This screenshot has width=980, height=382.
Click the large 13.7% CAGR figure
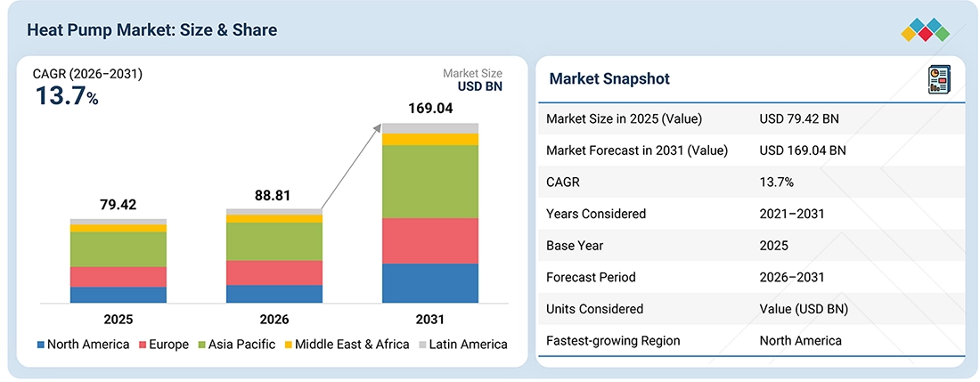[x=66, y=97]
